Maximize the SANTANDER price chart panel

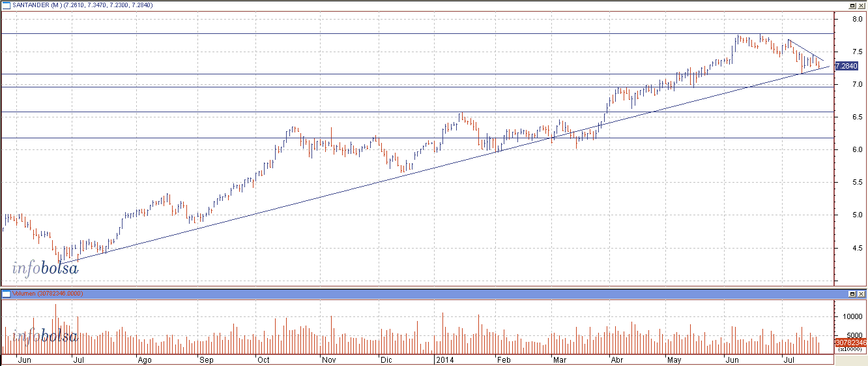pos(852,5)
